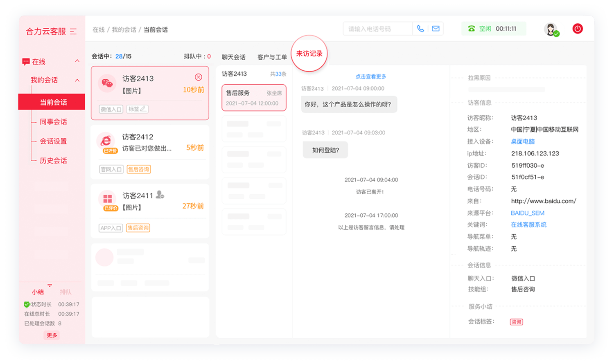This screenshot has width=614, height=364.
Task: Open earlier messages via 点击查看更多 link
Action: [x=371, y=76]
